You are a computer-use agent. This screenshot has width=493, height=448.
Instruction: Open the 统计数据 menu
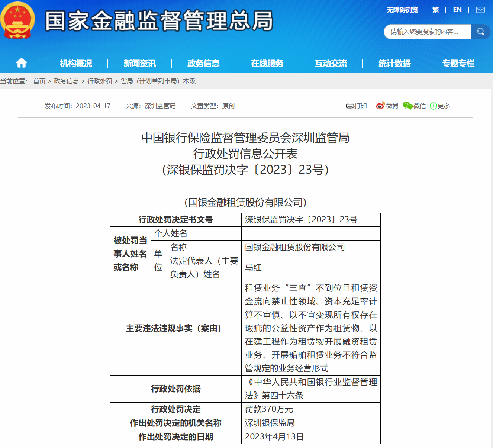[394, 63]
